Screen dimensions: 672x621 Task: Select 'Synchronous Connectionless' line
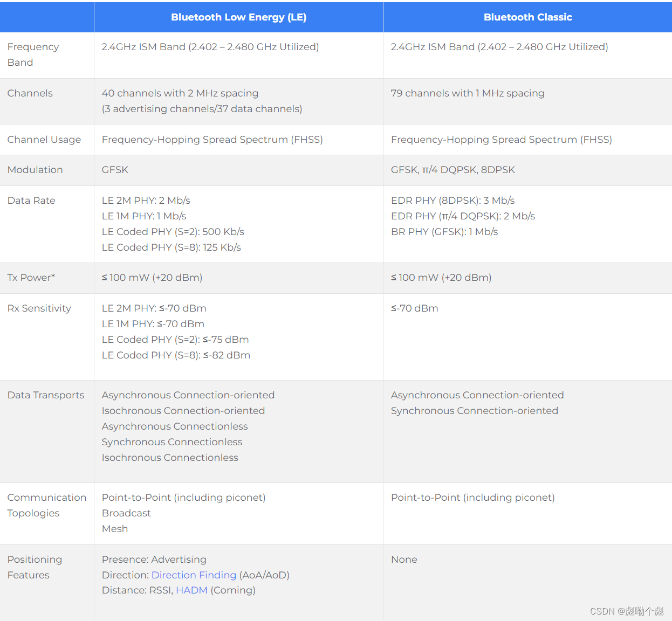(172, 442)
